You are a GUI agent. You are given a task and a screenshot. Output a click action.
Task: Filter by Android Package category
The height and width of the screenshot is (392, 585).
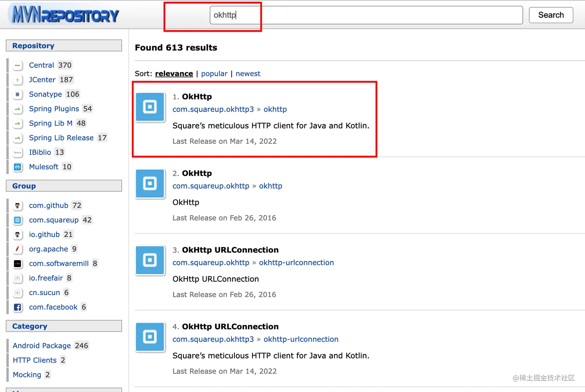[42, 346]
